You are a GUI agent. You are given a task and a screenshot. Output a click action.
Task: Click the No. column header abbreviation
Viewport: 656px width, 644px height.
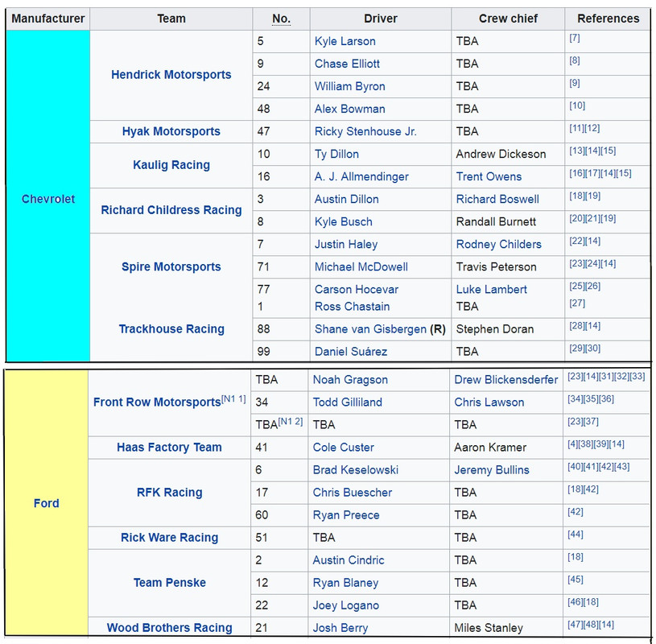click(x=281, y=19)
